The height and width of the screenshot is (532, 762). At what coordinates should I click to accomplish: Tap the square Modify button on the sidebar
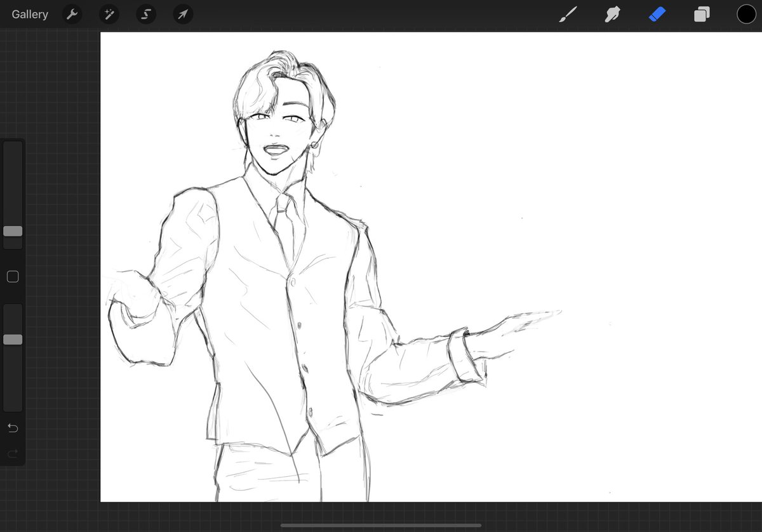[13, 277]
